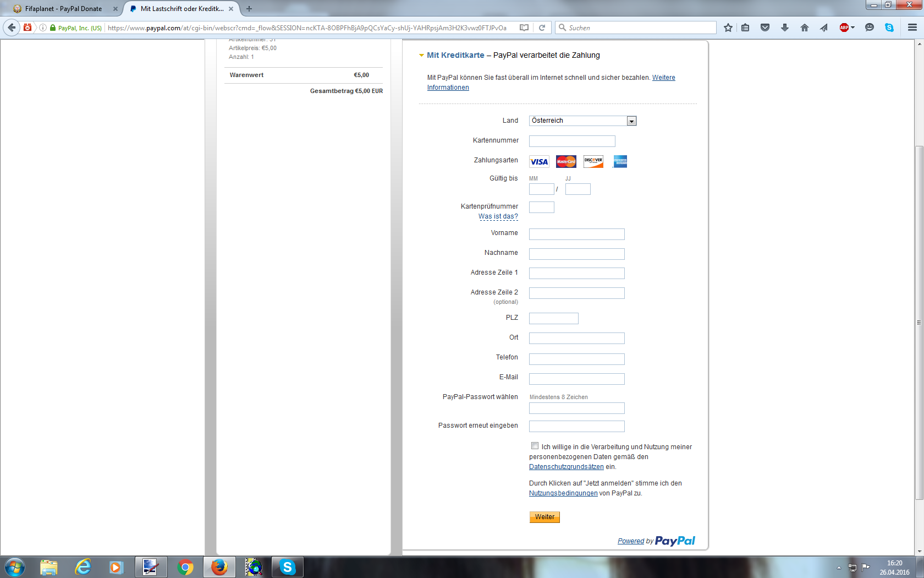Show bookmarks list icon in Firefox toolbar
The image size is (924, 578).
(745, 28)
